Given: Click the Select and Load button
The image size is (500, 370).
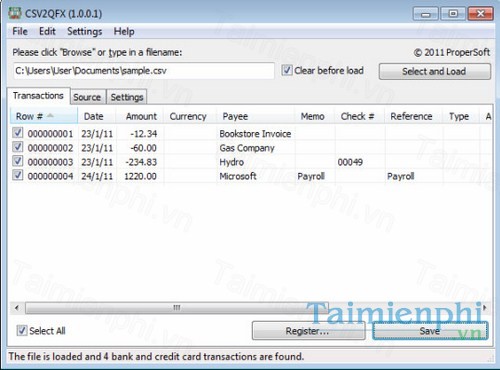Looking at the screenshot, I should tap(435, 71).
